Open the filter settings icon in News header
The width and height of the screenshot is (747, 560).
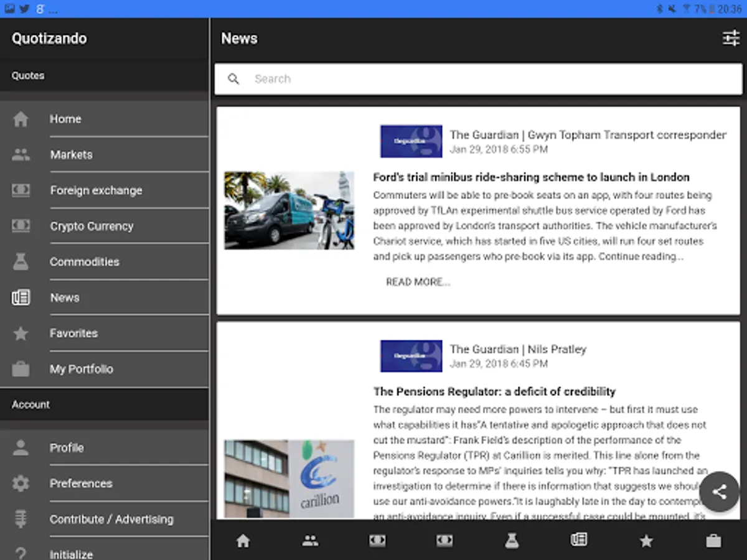[x=731, y=38]
